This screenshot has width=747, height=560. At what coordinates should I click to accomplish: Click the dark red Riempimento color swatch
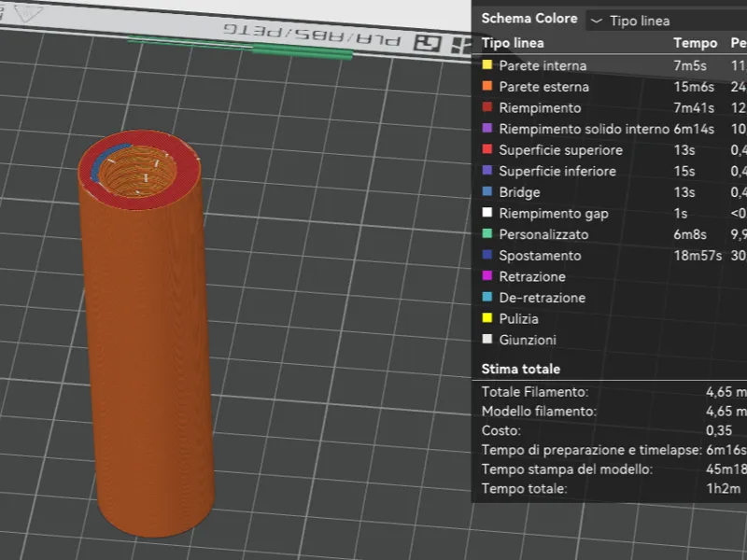(x=486, y=107)
